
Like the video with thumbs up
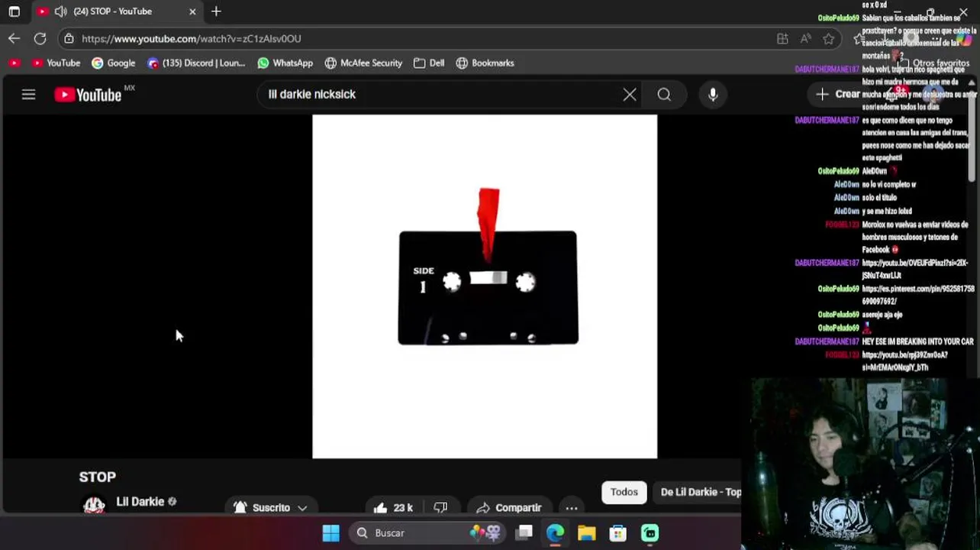coord(393,507)
